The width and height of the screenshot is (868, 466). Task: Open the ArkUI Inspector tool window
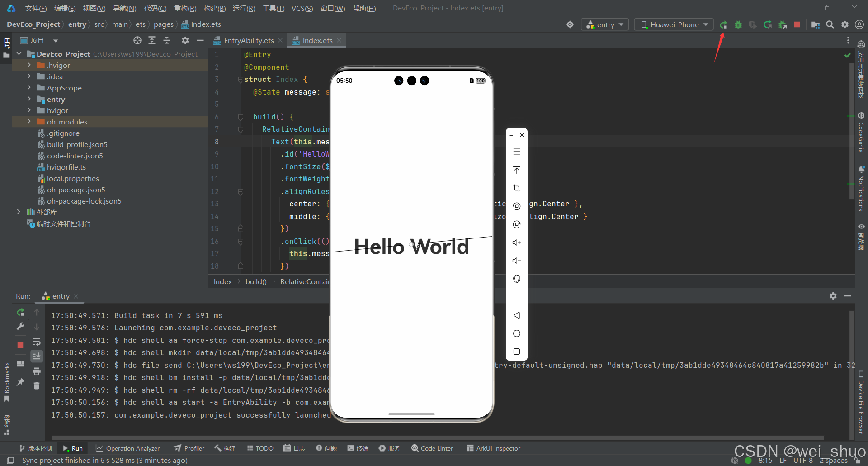point(493,448)
